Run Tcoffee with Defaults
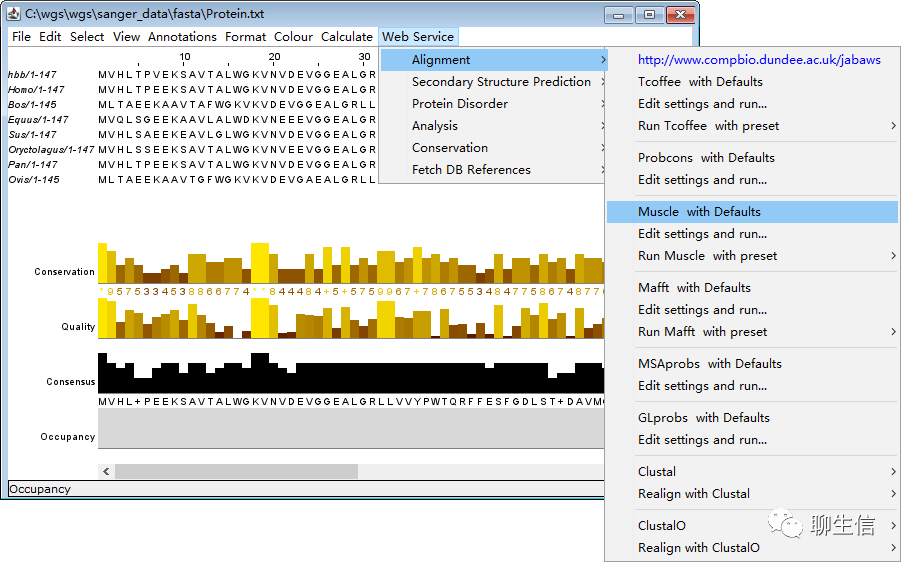The image size is (905, 565). click(x=753, y=82)
